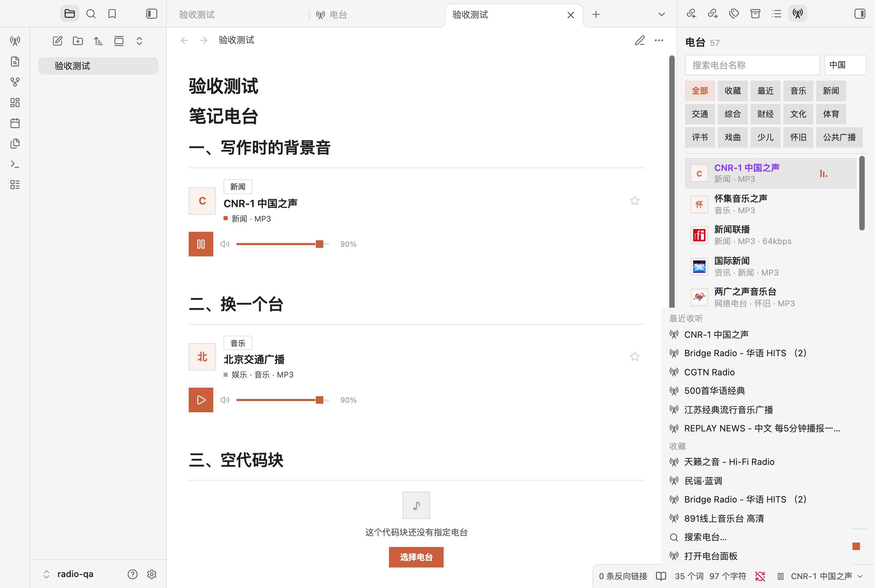Switch to editing mode pencil icon

640,40
